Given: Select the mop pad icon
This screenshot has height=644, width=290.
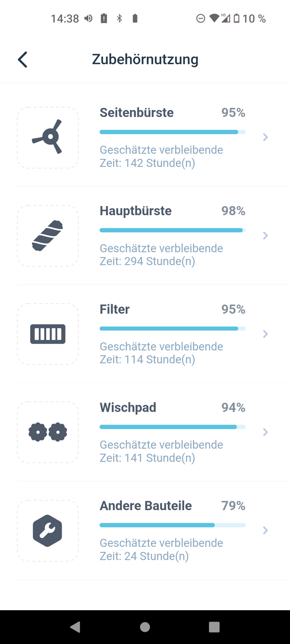Looking at the screenshot, I should click(x=48, y=432).
